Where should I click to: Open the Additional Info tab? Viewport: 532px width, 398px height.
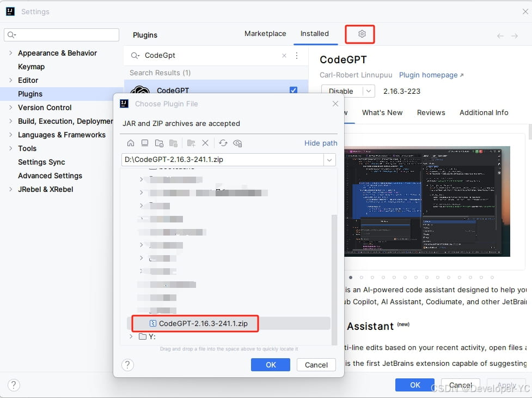coord(484,112)
